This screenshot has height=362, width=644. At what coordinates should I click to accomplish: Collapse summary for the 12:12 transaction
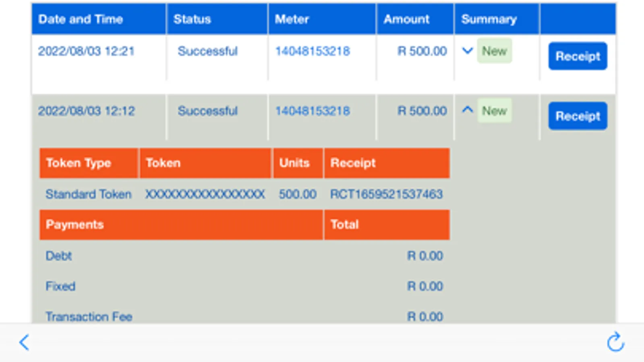point(467,110)
